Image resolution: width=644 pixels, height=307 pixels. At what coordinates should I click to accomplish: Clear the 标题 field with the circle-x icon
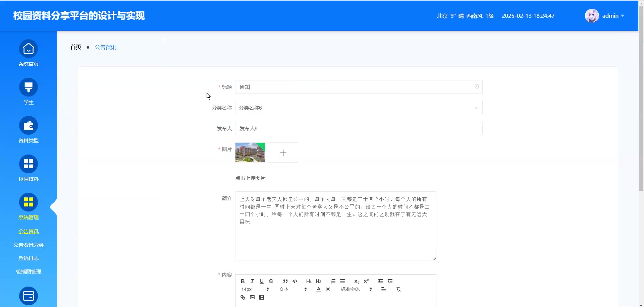pos(477,86)
